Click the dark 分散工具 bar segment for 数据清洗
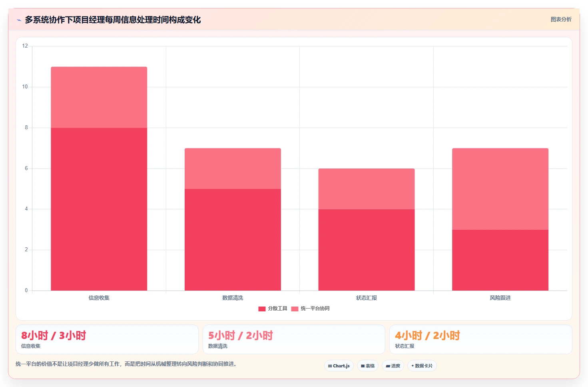The height and width of the screenshot is (387, 588). point(233,240)
